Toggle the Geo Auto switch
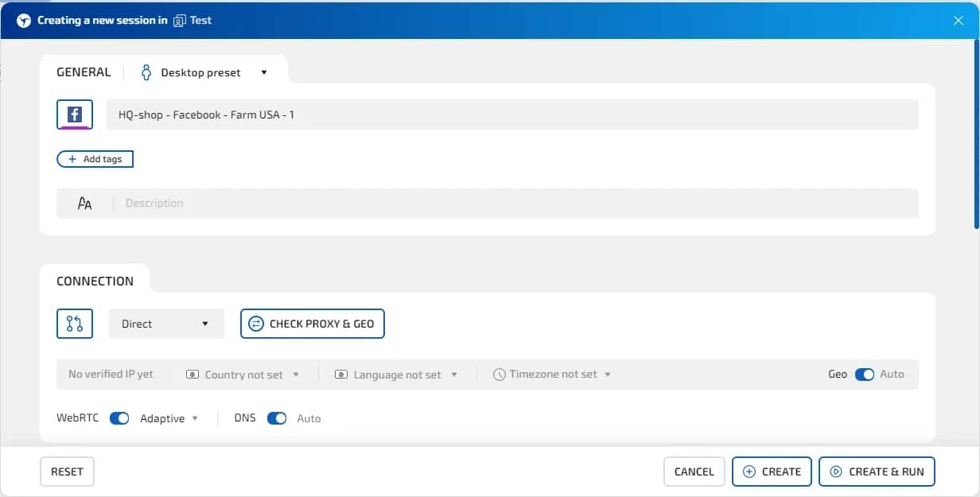Image resolution: width=980 pixels, height=497 pixels. coord(865,375)
